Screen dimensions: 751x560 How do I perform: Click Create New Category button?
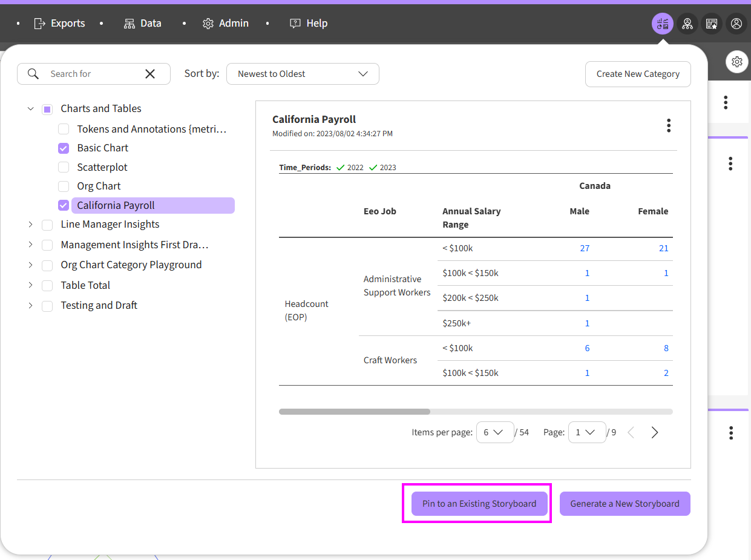pos(638,74)
